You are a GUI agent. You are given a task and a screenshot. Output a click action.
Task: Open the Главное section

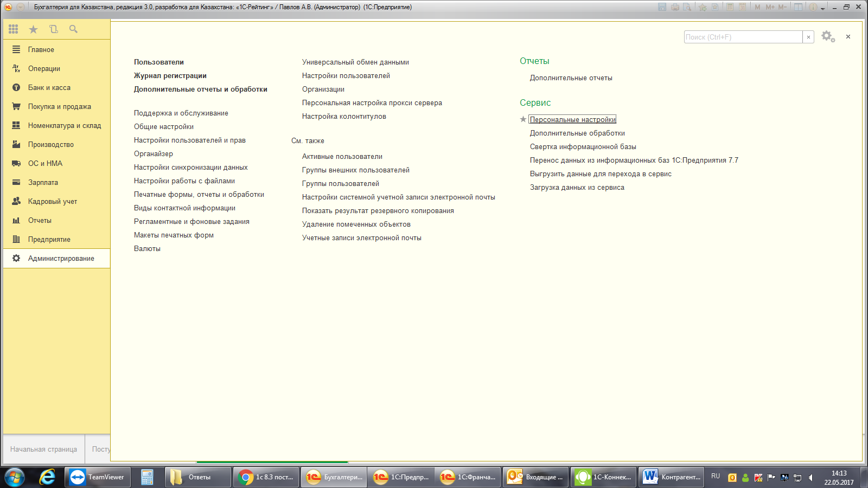coord(56,49)
